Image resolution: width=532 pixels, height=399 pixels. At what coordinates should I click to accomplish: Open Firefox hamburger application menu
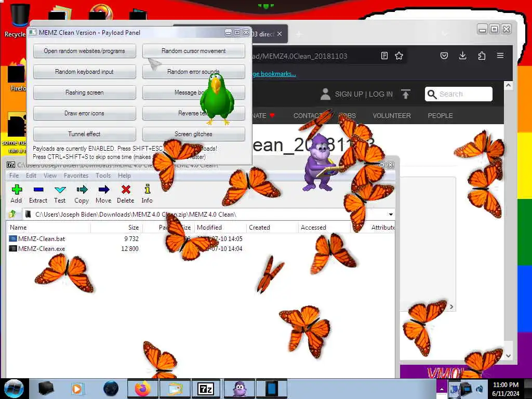[x=500, y=55]
